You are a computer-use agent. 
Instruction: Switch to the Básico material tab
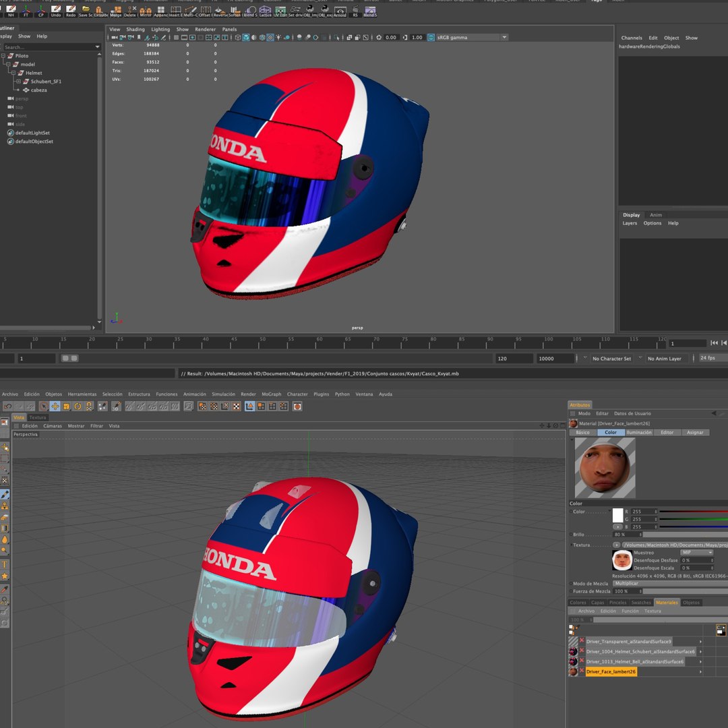click(582, 432)
